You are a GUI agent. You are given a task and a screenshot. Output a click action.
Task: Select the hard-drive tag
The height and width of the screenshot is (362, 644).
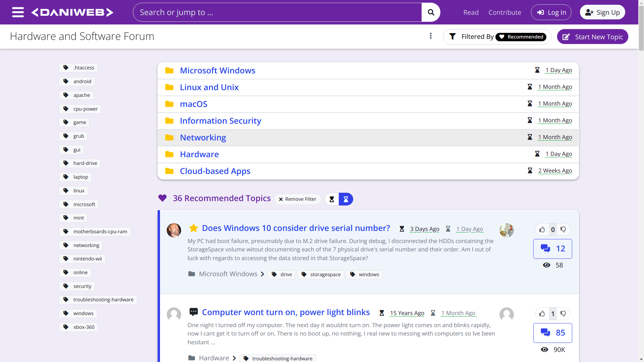(x=80, y=163)
